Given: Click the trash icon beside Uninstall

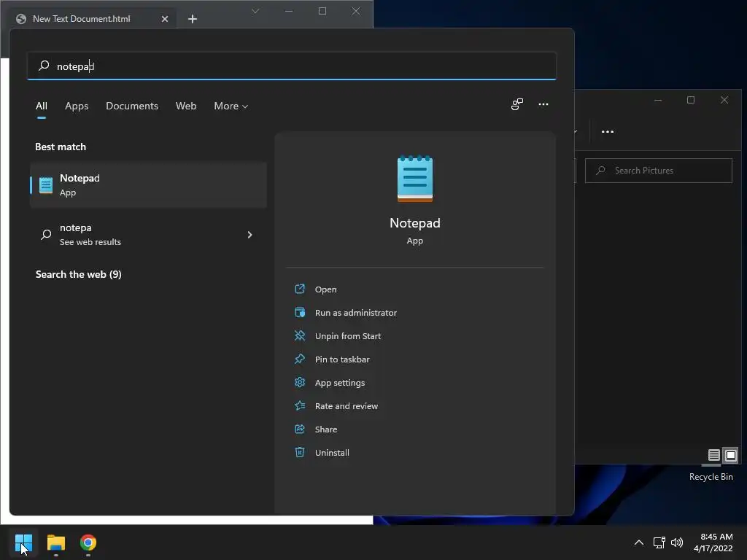Looking at the screenshot, I should (x=300, y=452).
